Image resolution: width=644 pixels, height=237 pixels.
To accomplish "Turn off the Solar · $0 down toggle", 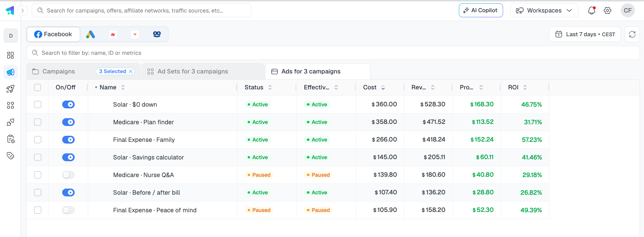I will [68, 105].
